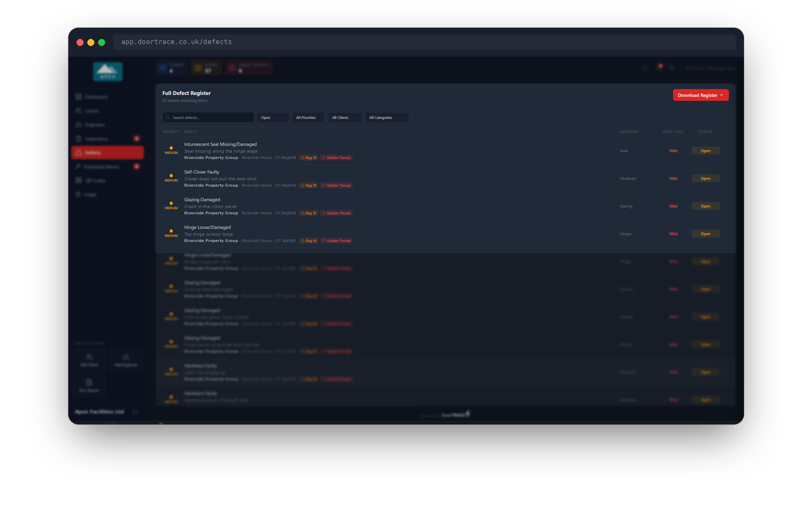Open the Intumescent Seal Missing/Damaged defect
The image size is (812, 522).
[x=445, y=151]
